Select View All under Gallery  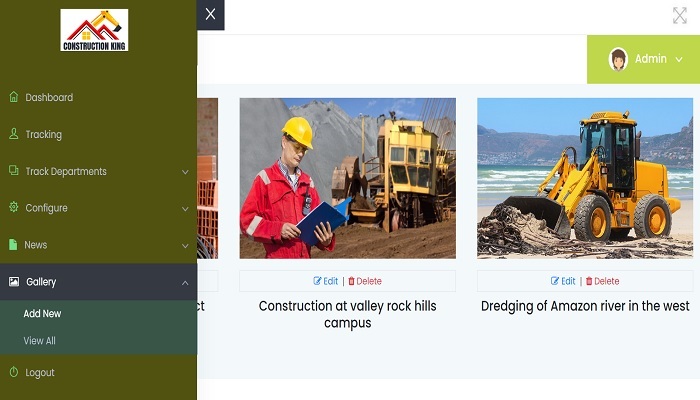click(40, 341)
